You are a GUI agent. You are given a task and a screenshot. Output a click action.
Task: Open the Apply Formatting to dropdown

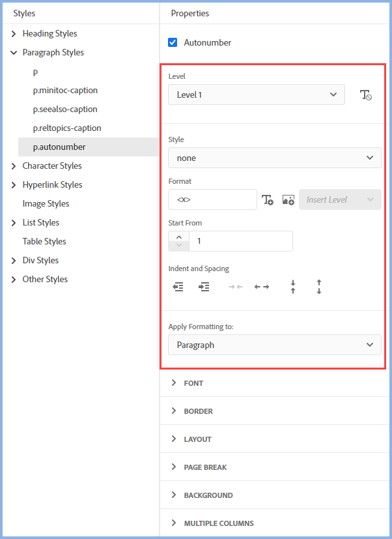click(x=274, y=345)
